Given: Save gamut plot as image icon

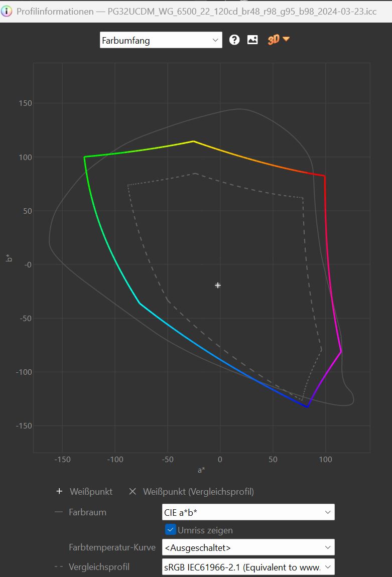Looking at the screenshot, I should (x=252, y=40).
